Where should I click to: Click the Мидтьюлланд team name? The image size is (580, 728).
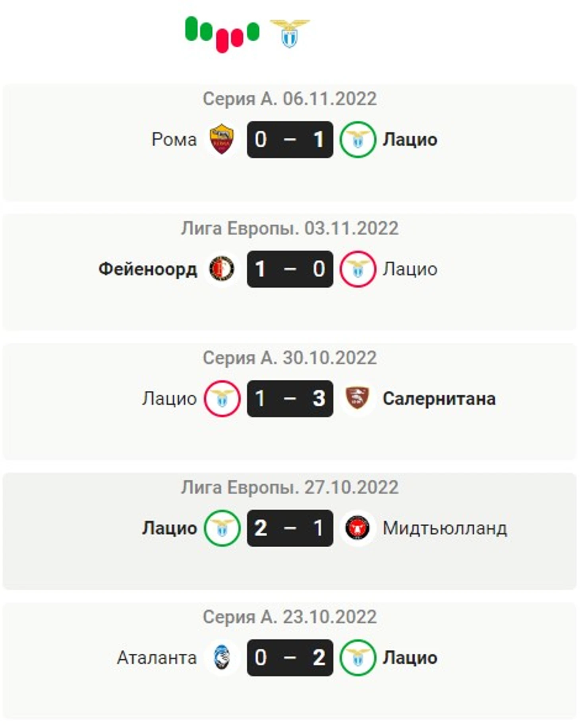pos(445,528)
